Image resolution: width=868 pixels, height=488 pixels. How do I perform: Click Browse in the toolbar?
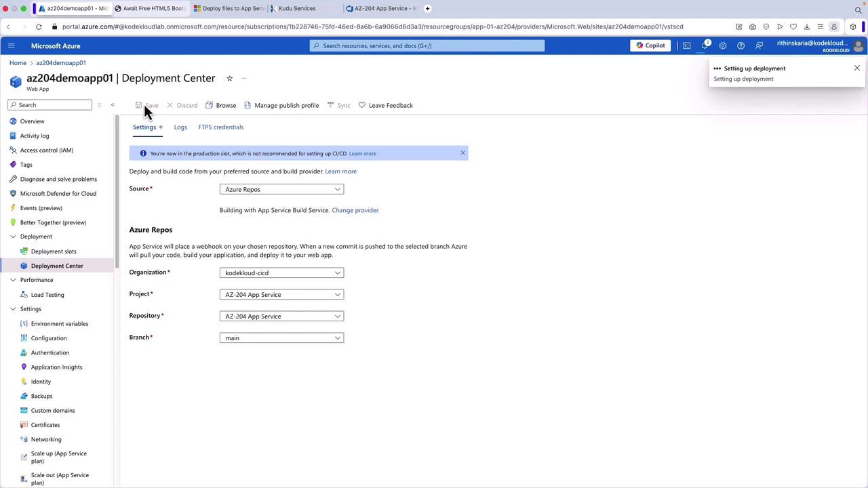[221, 105]
